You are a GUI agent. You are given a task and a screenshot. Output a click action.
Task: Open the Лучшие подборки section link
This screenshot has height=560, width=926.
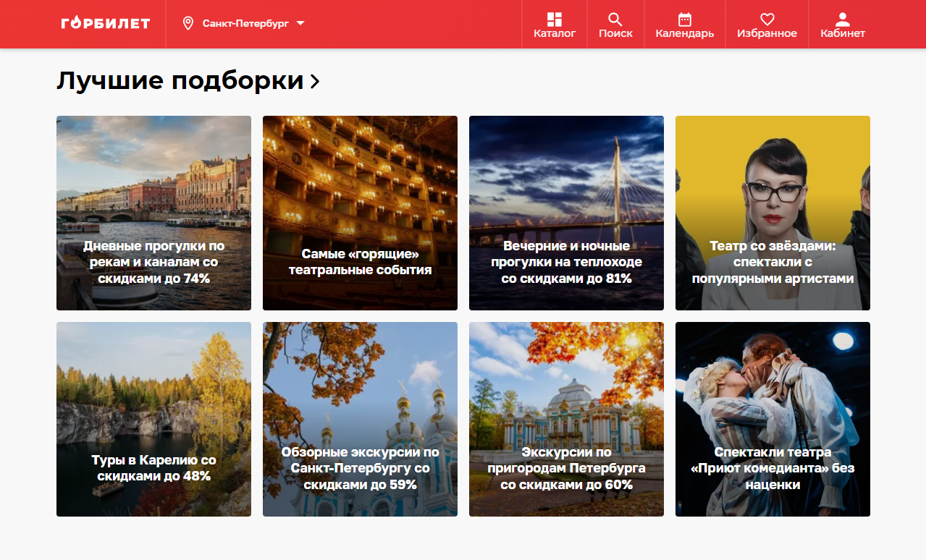(x=180, y=80)
